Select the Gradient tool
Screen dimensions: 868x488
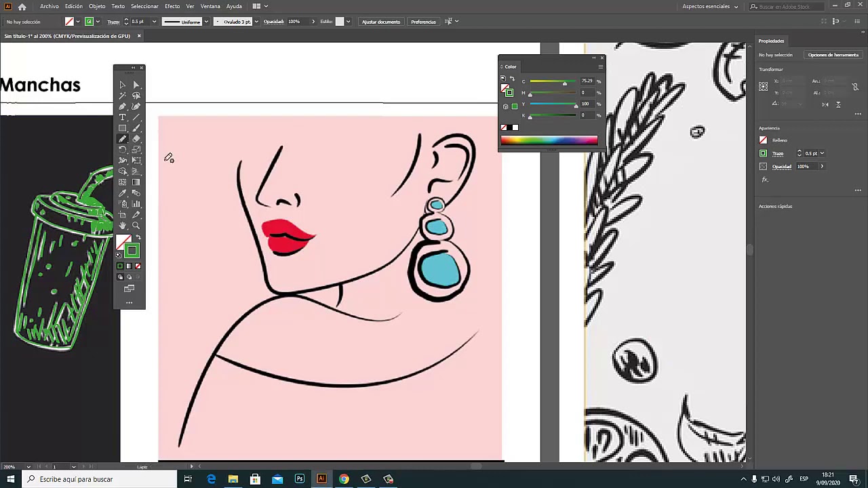pos(136,182)
